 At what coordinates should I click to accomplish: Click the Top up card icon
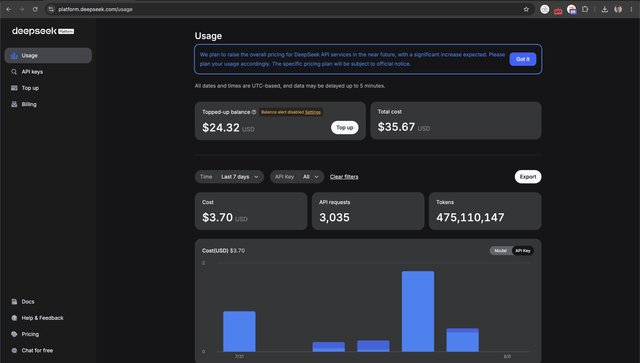click(14, 88)
